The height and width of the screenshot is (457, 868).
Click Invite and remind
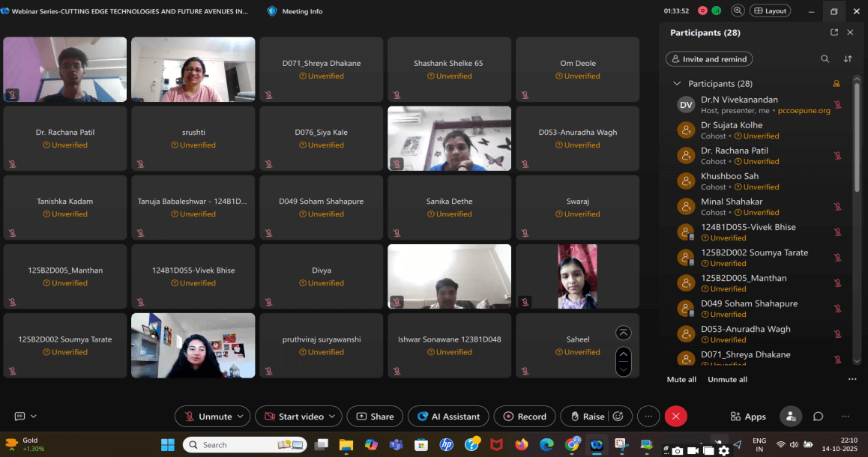point(709,59)
